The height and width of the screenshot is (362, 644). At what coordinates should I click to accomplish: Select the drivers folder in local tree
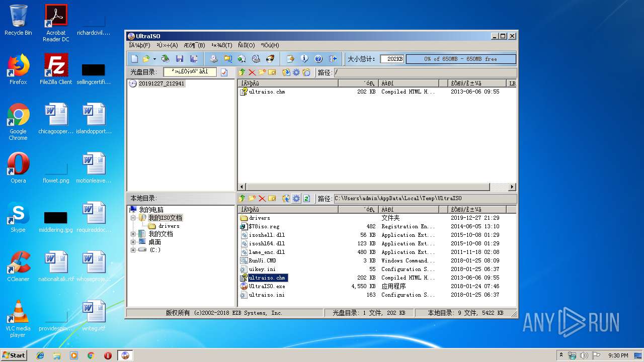click(x=169, y=226)
